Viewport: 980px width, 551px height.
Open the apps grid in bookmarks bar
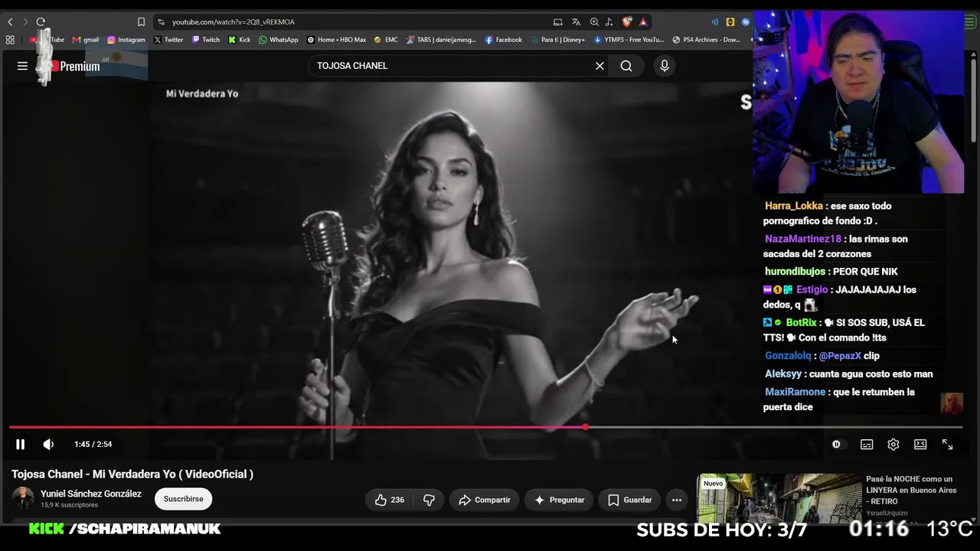coord(10,40)
